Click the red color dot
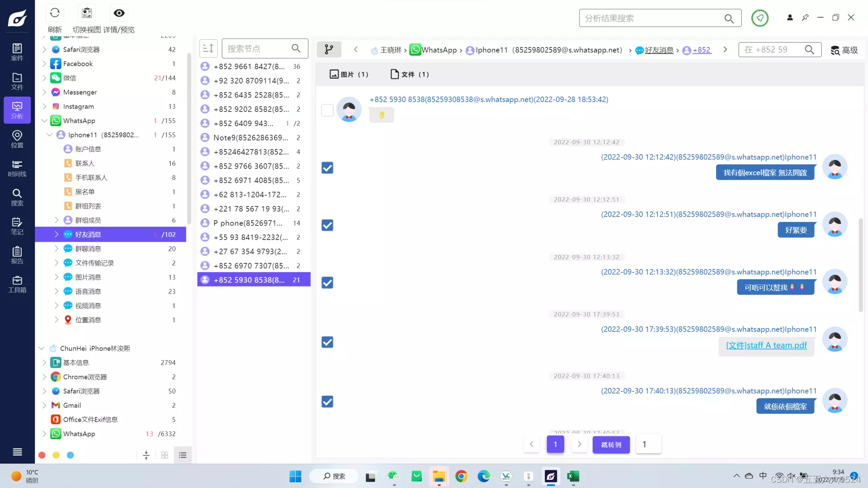Screen dimensions: 868x488 click(x=42, y=455)
